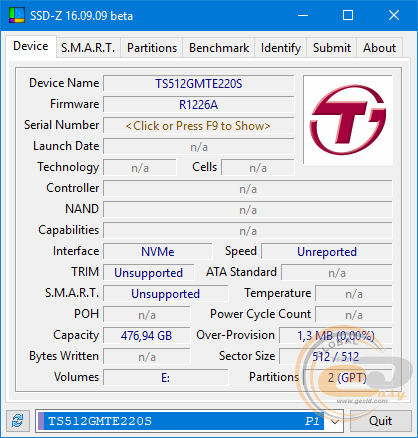Click the ATA Standard n/a field
418x438 pixels.
coord(337,273)
